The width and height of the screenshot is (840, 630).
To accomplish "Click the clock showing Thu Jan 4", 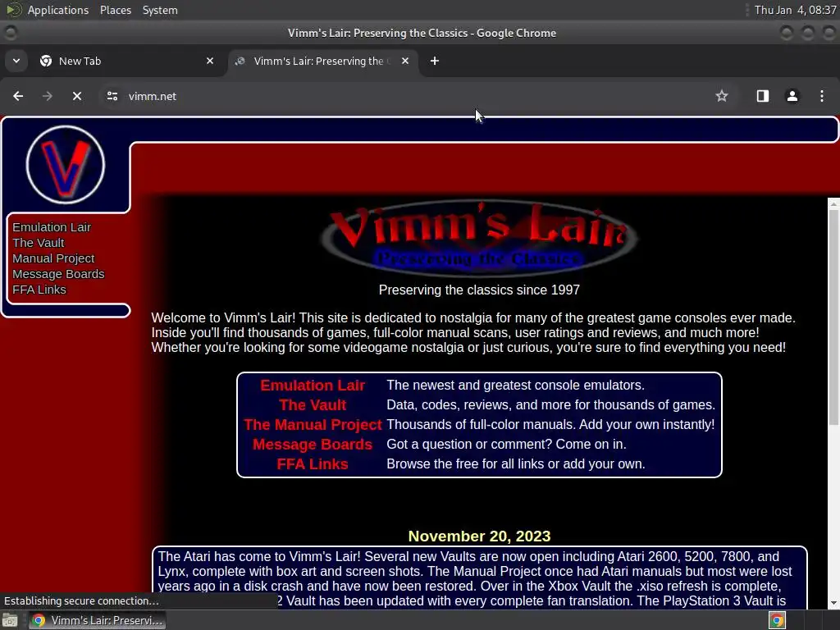I will (x=795, y=10).
